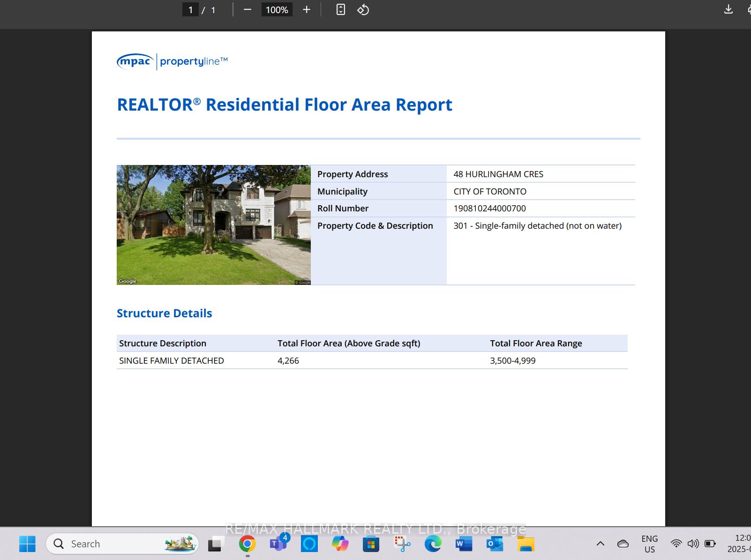Click the Structure Description column header
The height and width of the screenshot is (560, 751).
[x=163, y=343]
